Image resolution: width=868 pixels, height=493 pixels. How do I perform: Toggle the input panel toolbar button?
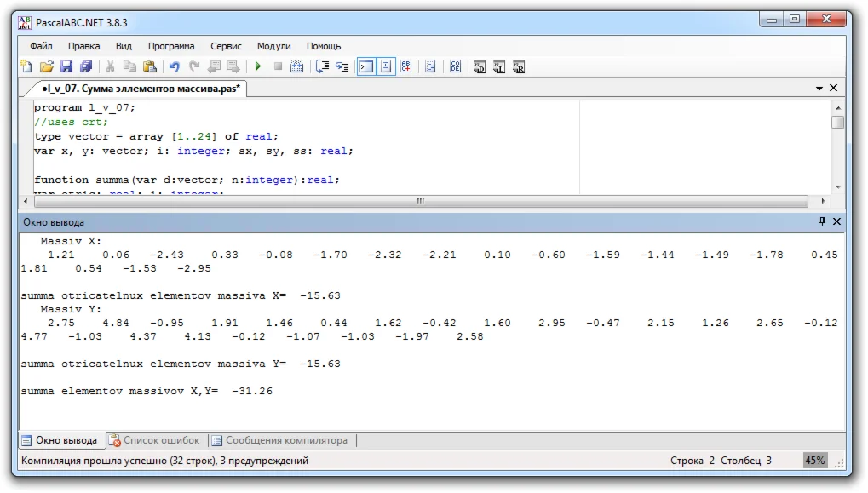pyautogui.click(x=386, y=66)
